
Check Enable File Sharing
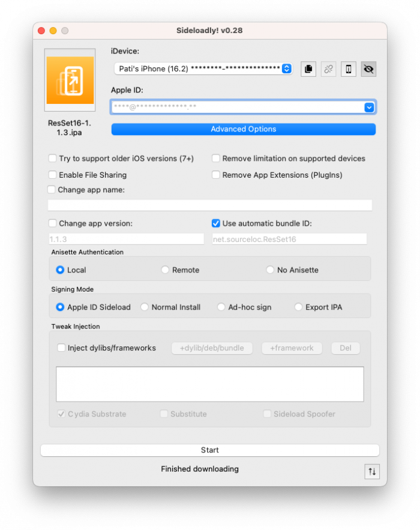pyautogui.click(x=52, y=175)
